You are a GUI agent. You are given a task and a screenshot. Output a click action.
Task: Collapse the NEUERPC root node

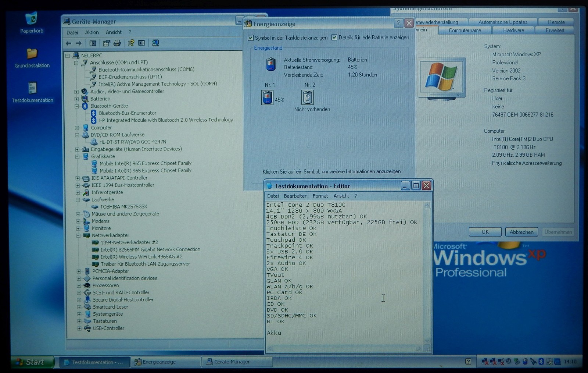(x=68, y=56)
